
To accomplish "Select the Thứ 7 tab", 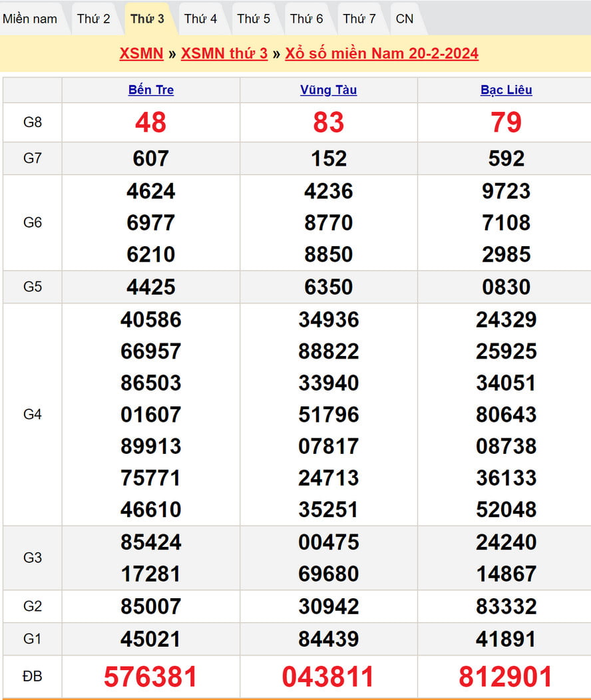I will 359,19.
